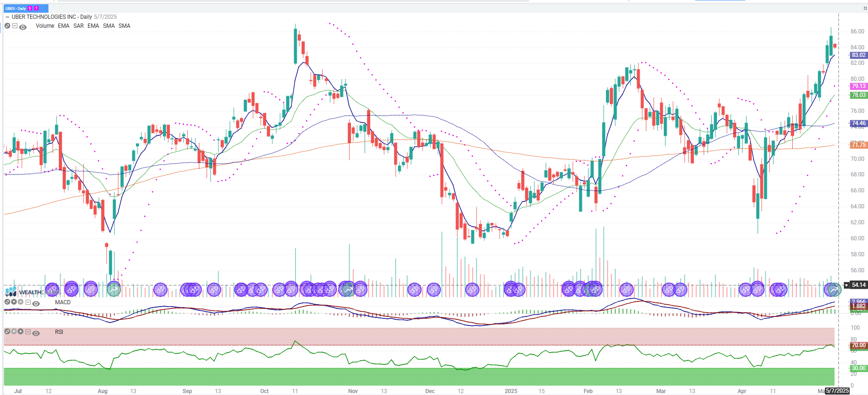Open the green trend marker under the August low

coord(114,289)
